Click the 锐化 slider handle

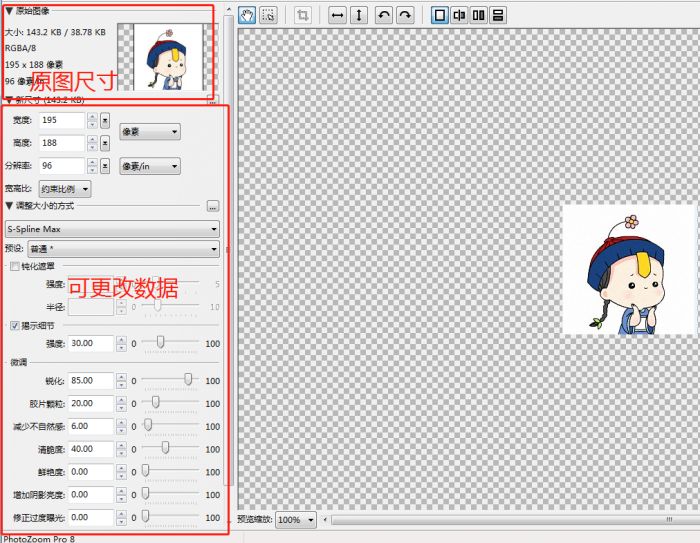point(188,380)
